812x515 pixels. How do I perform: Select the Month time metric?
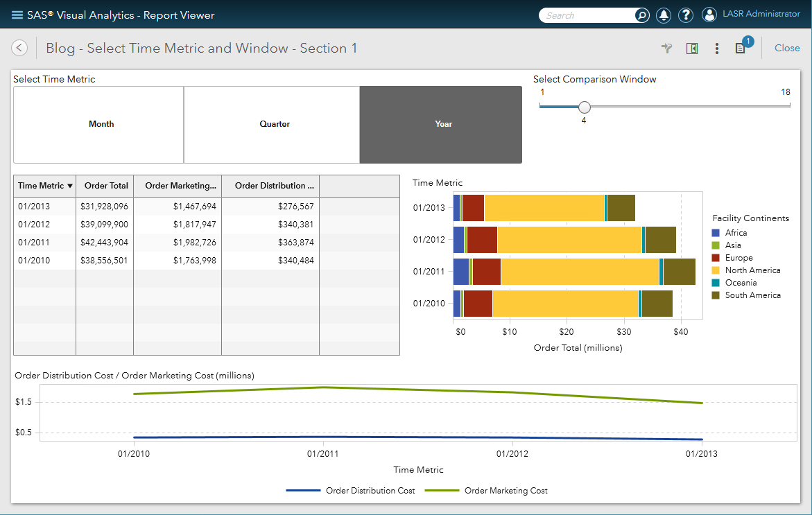point(101,124)
